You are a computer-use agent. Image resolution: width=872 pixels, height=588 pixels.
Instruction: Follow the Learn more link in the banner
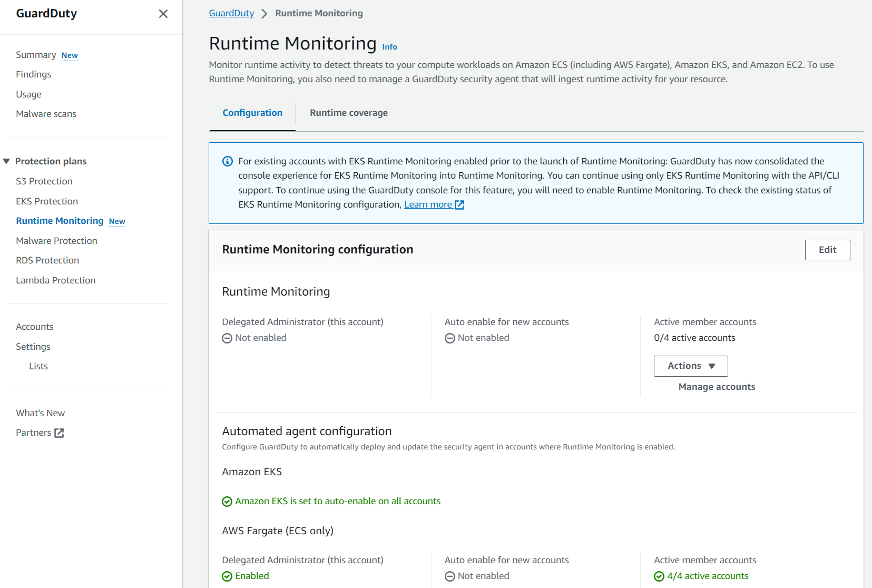tap(428, 204)
